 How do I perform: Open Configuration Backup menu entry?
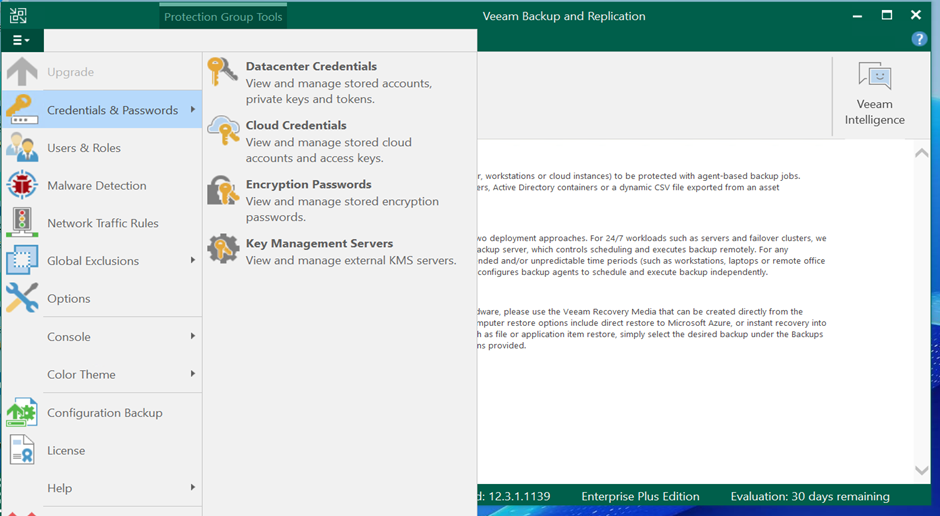coord(102,412)
